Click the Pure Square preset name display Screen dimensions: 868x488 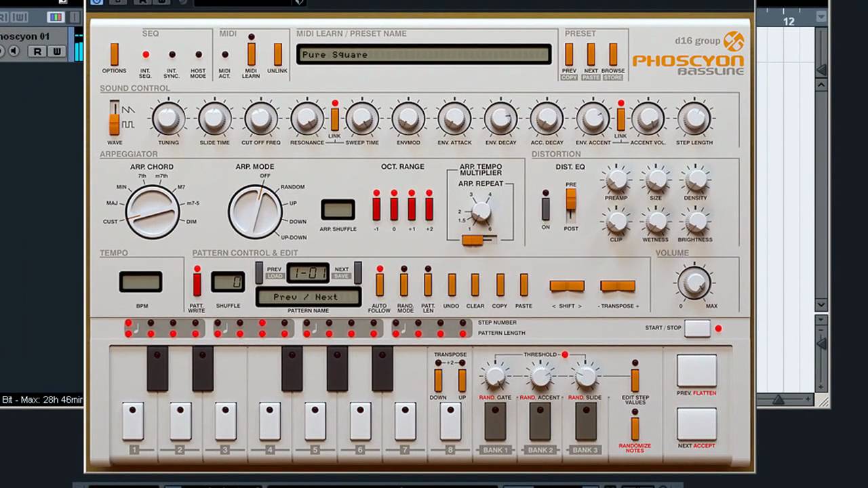click(424, 54)
